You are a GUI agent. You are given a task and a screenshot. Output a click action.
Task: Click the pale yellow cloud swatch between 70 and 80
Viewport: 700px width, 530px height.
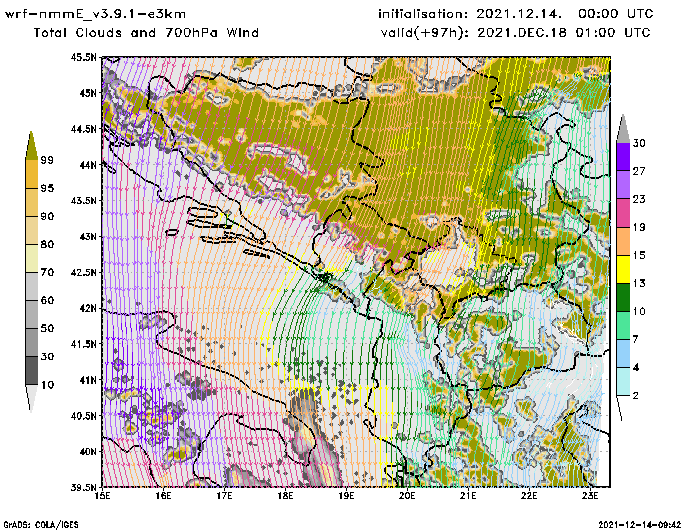click(32, 258)
